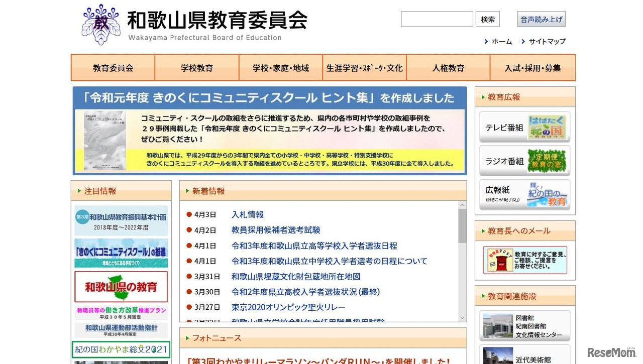Click inside the search text field
Screen dimensions: 643x364
coord(437,19)
